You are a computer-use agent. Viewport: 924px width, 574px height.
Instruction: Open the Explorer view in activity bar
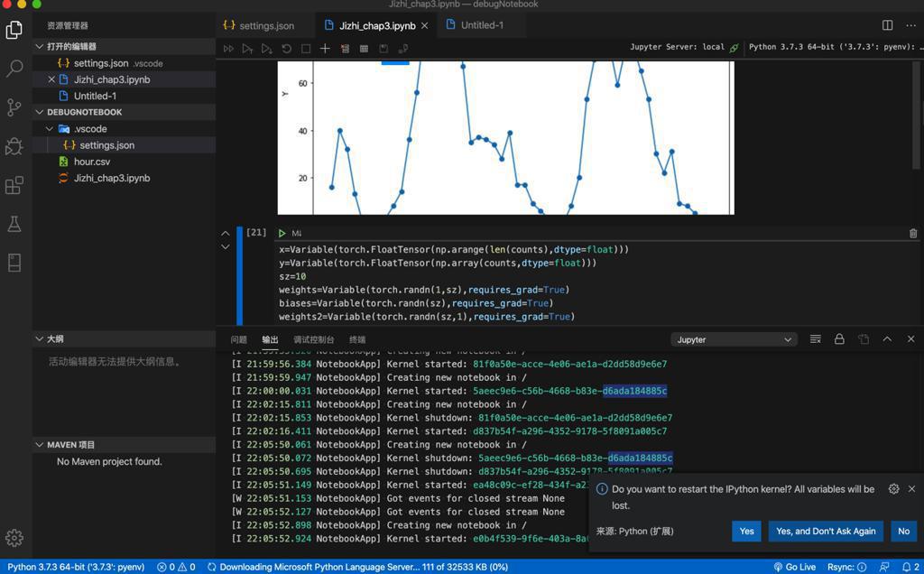pyautogui.click(x=14, y=30)
